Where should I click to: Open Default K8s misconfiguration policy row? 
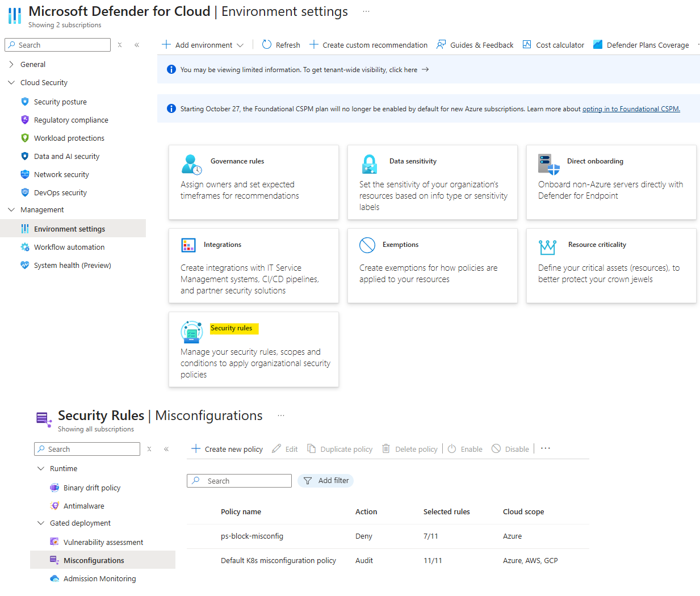(388, 560)
